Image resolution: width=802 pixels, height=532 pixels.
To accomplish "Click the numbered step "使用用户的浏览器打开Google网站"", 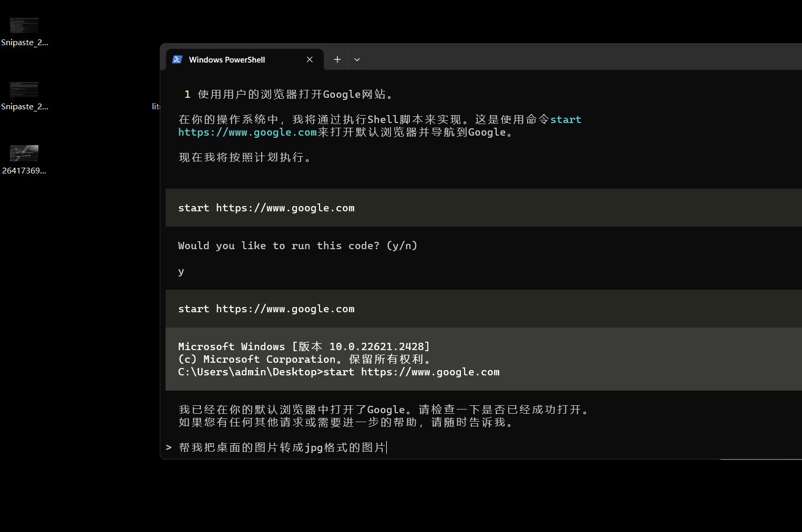I will coord(295,94).
